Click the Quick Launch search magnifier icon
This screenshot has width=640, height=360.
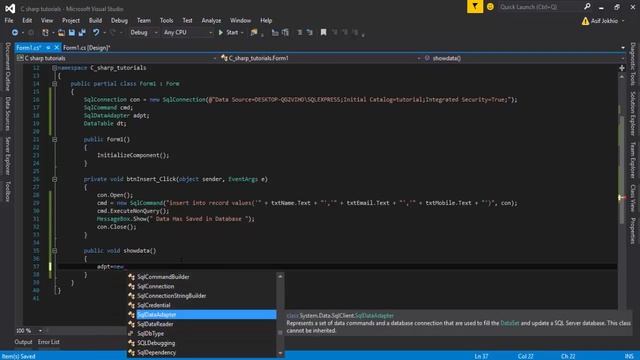[587, 7]
